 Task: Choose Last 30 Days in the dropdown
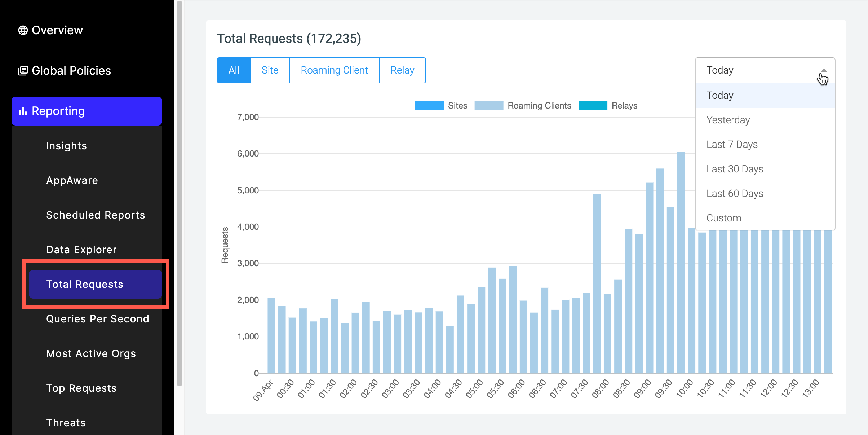click(x=734, y=169)
